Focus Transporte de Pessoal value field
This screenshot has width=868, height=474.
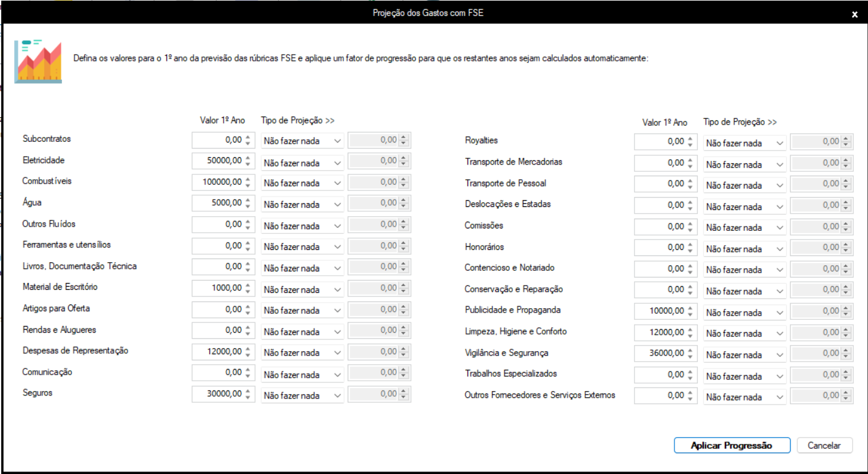click(x=665, y=184)
